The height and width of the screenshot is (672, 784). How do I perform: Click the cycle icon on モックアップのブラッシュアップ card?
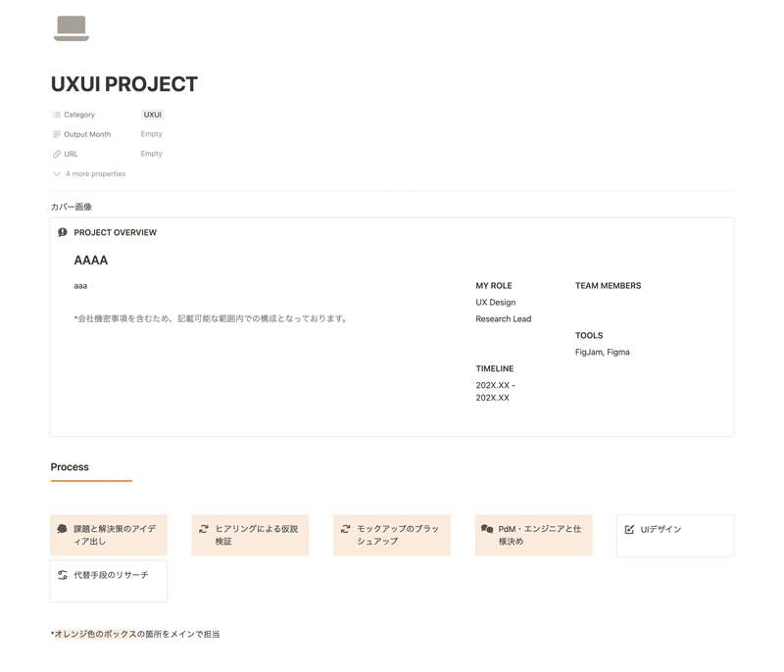(346, 529)
